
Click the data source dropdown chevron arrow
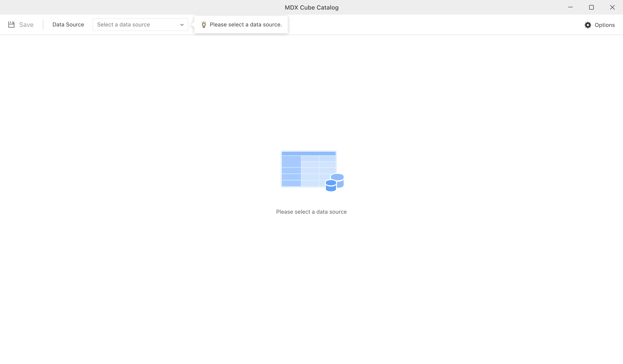point(182,25)
